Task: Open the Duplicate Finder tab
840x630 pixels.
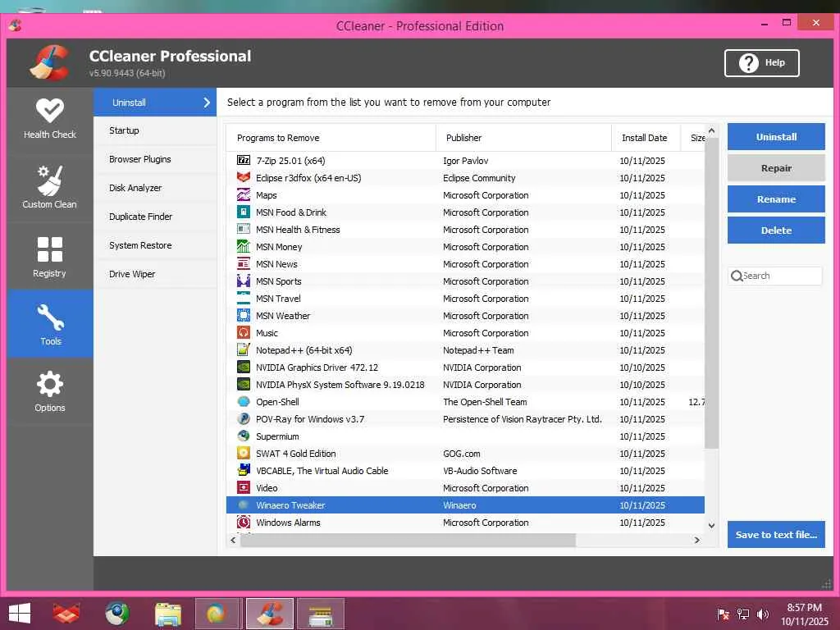Action: point(155,217)
